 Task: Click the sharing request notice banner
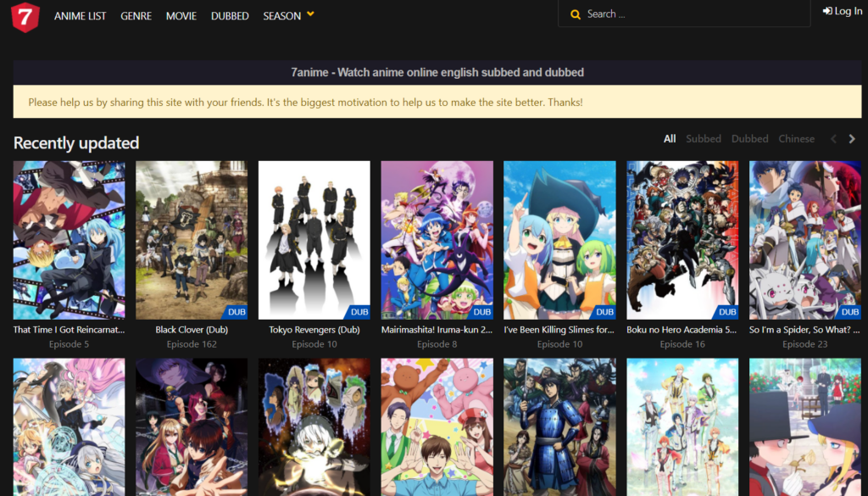[437, 101]
